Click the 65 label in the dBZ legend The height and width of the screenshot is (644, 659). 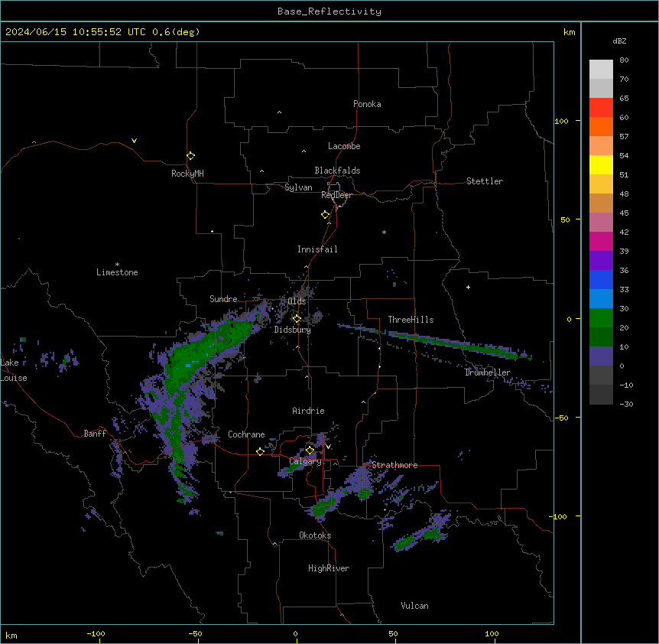pos(624,98)
